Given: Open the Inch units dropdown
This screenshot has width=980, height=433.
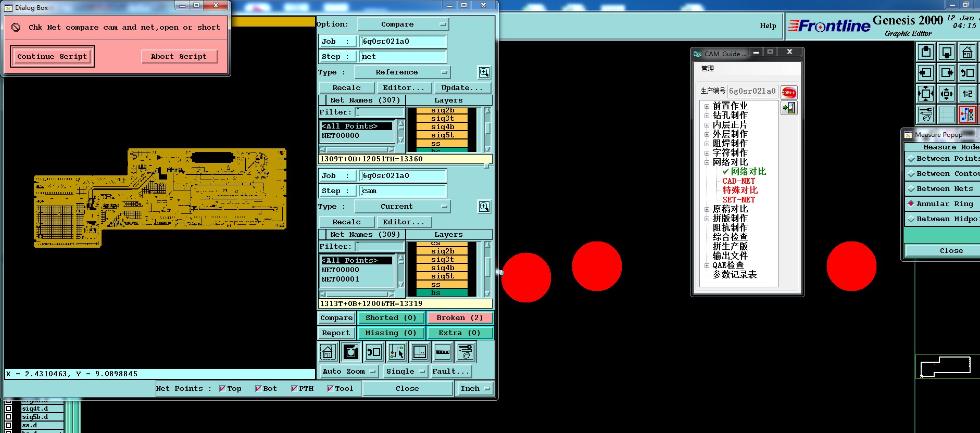Looking at the screenshot, I should tap(475, 389).
